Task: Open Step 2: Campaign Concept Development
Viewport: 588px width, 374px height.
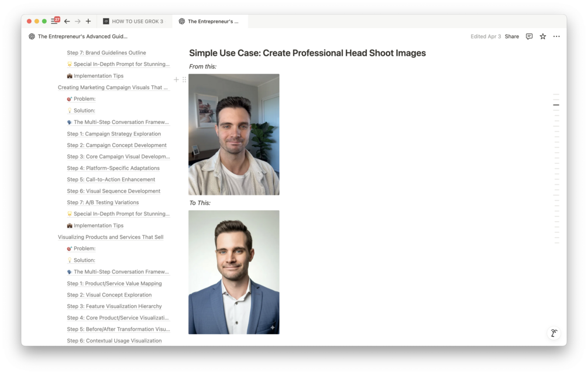Action: click(116, 145)
